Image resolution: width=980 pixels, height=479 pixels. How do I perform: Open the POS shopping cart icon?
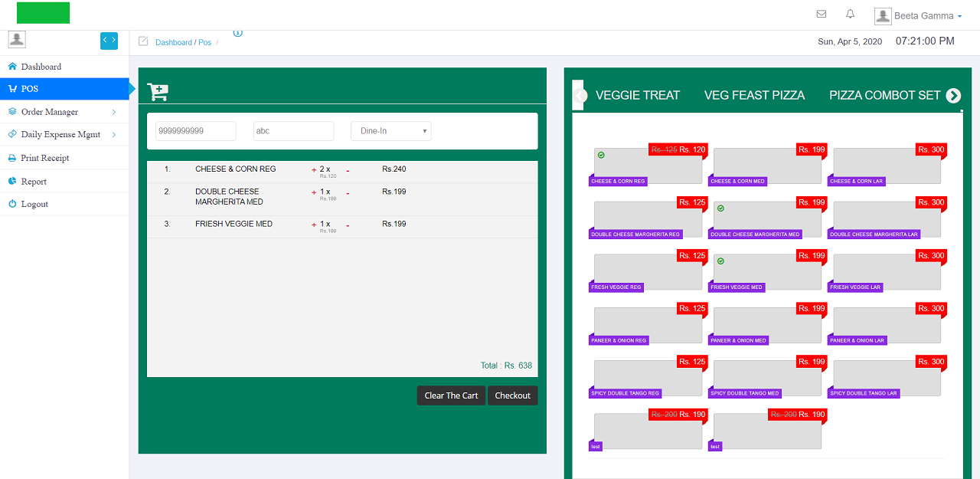pos(158,90)
